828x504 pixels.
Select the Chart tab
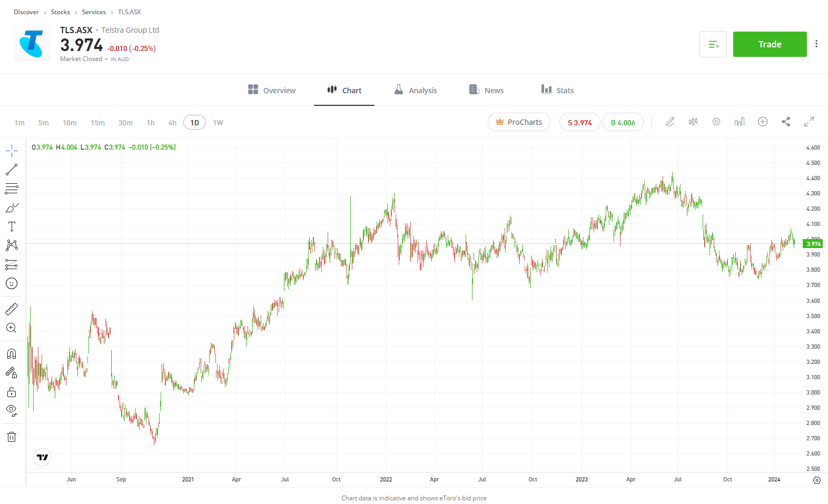click(x=344, y=90)
